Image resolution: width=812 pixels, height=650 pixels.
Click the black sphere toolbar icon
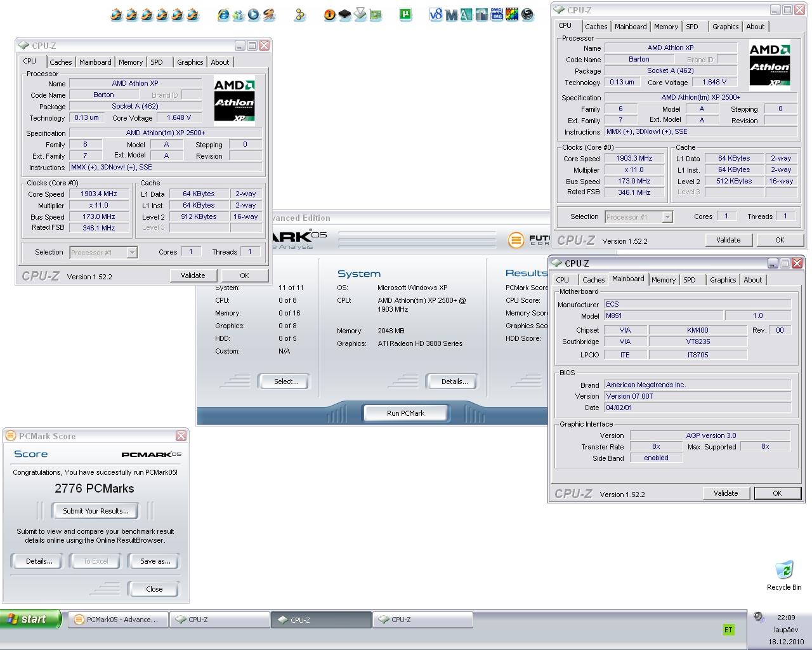pos(527,14)
